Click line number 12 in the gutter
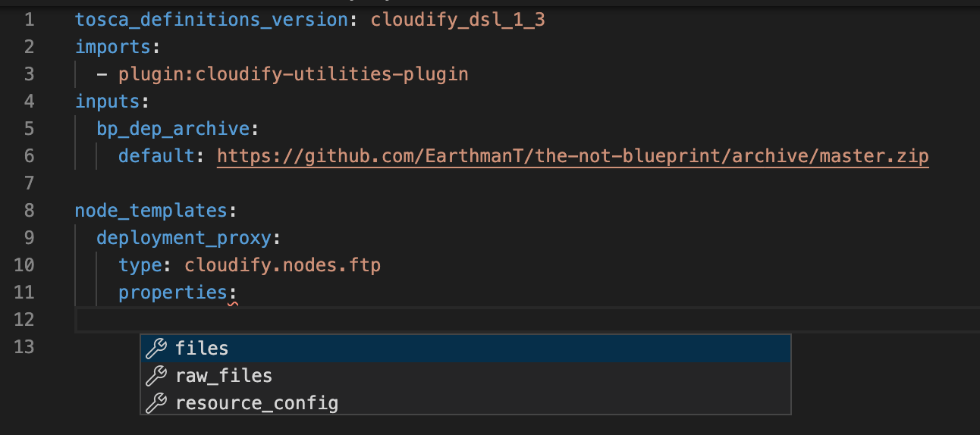The height and width of the screenshot is (435, 980). click(24, 320)
